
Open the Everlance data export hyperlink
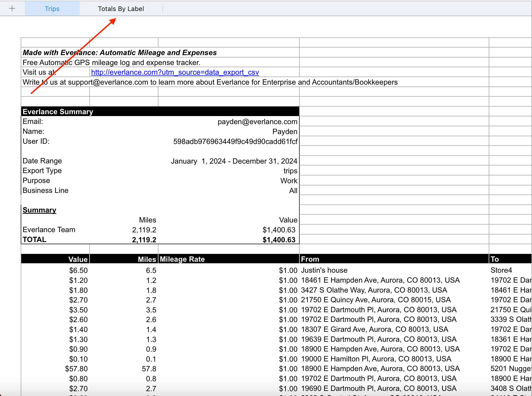(x=175, y=72)
